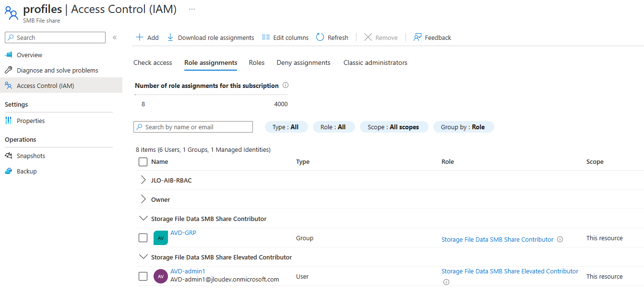Click the role assignments usage bar

coord(211,95)
